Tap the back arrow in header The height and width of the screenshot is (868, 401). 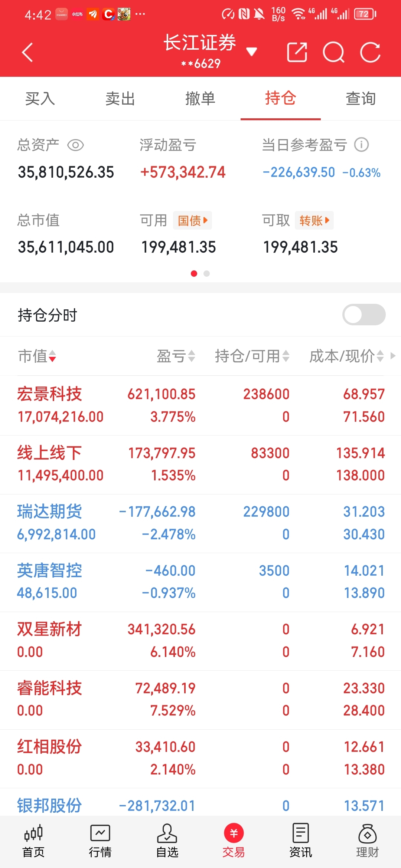pyautogui.click(x=28, y=52)
